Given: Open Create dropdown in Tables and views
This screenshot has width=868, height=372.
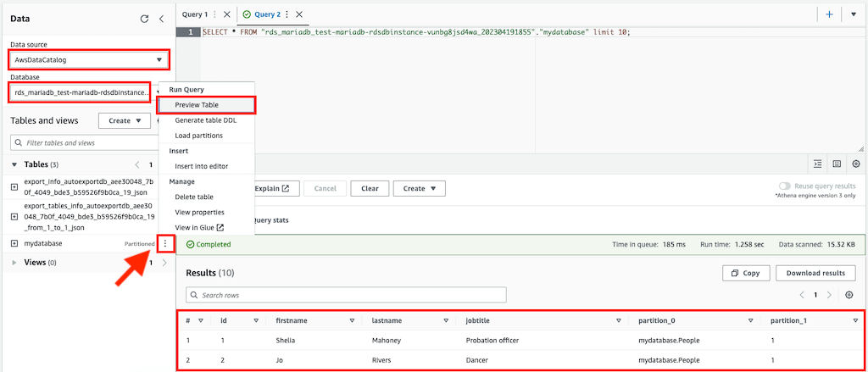Looking at the screenshot, I should [x=125, y=120].
